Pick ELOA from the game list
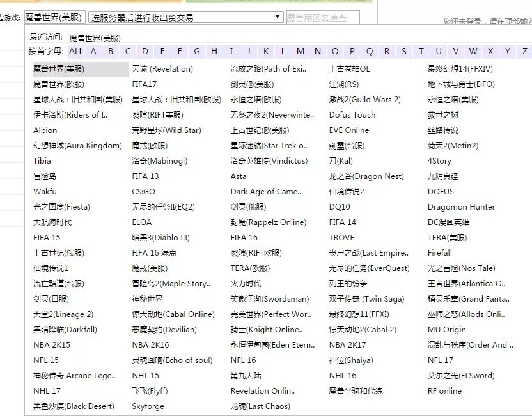This screenshot has height=416, width=532. coord(142,222)
